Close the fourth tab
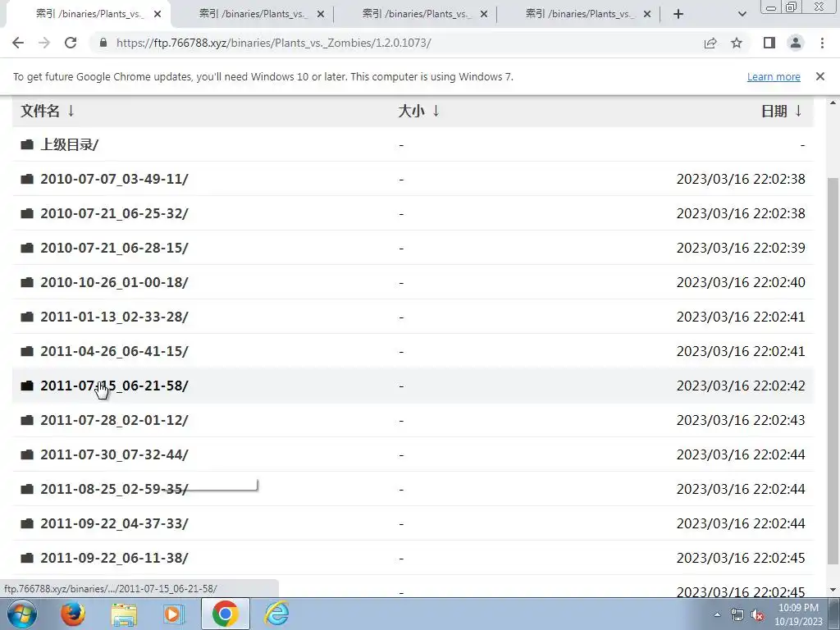This screenshot has width=840, height=630. 647,15
